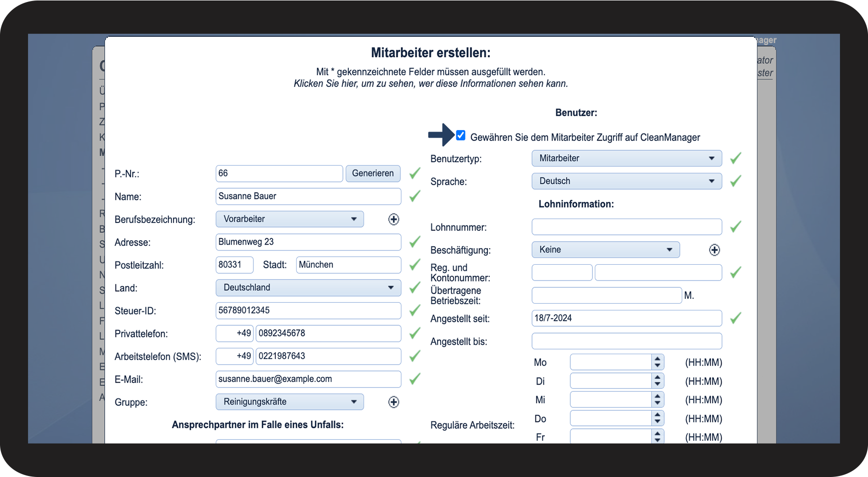Open the Benutzertyp dropdown
Viewport: 868px width, 477px height.
(x=626, y=159)
